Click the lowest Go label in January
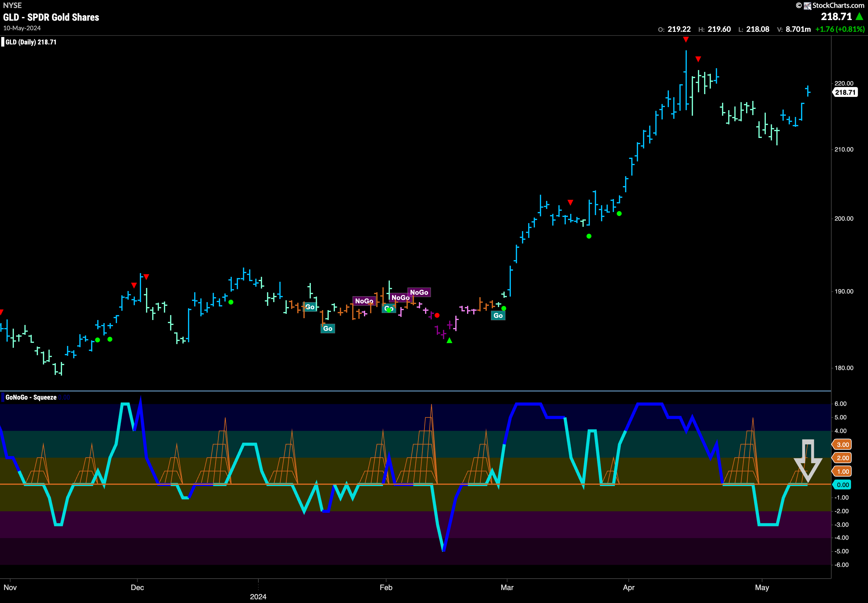This screenshot has height=603, width=868. pos(328,328)
